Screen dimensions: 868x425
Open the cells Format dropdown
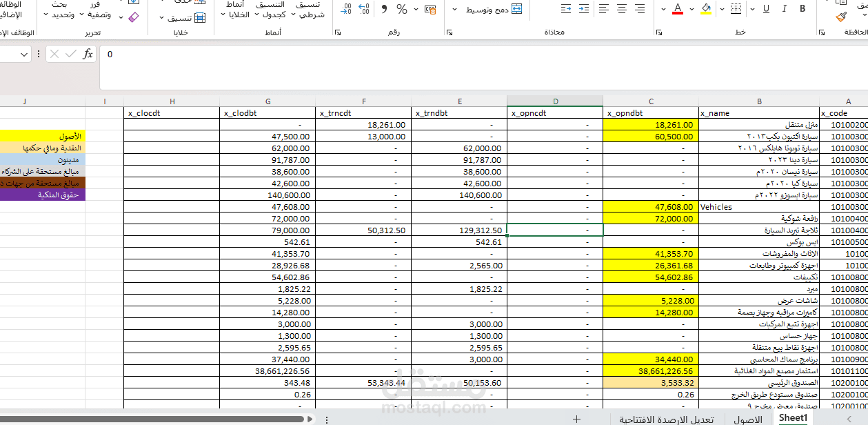click(x=183, y=18)
